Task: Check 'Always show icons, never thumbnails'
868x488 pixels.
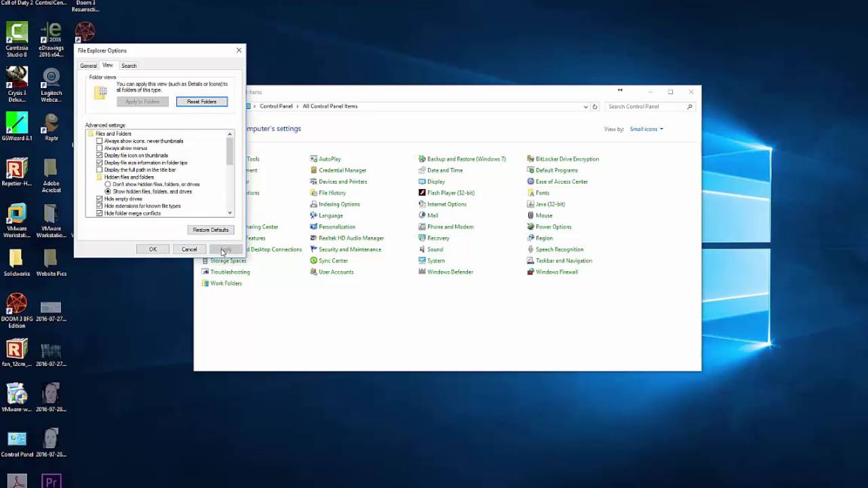Action: [100, 141]
